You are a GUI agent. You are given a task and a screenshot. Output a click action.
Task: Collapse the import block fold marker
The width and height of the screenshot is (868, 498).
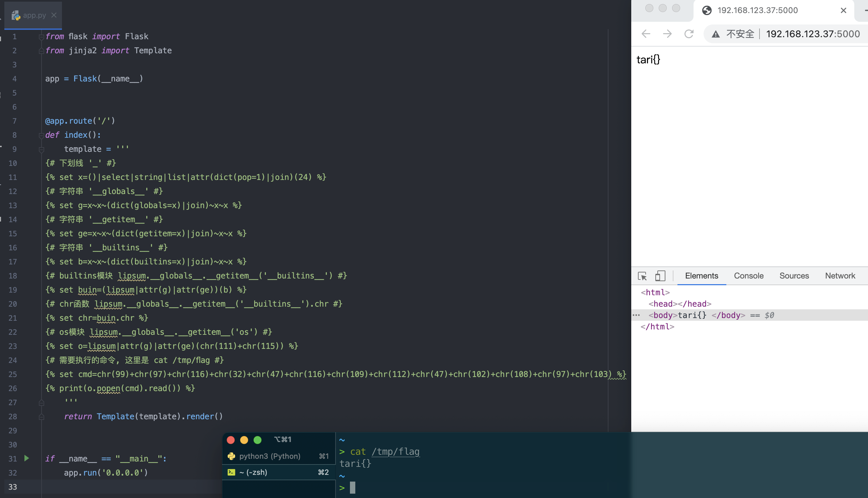pyautogui.click(x=41, y=37)
